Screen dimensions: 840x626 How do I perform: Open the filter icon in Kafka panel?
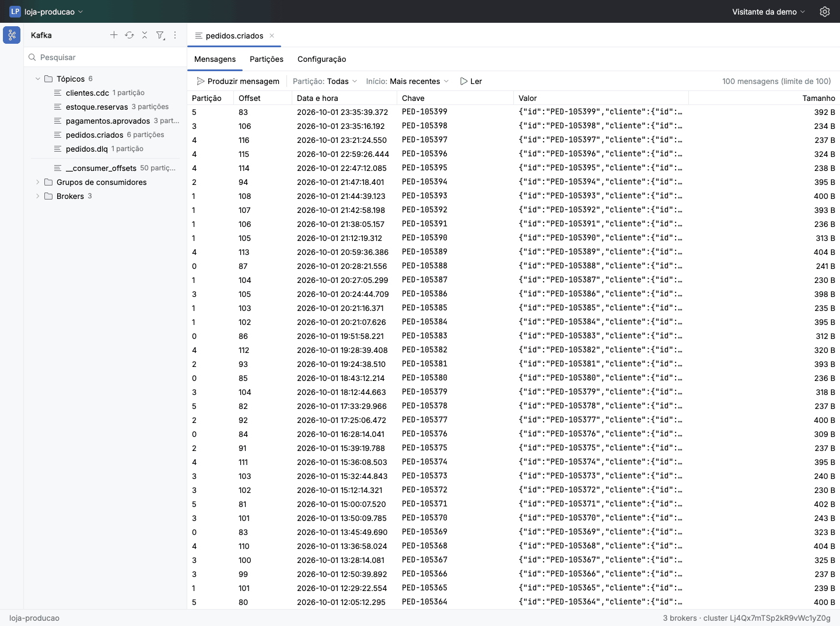click(x=160, y=35)
